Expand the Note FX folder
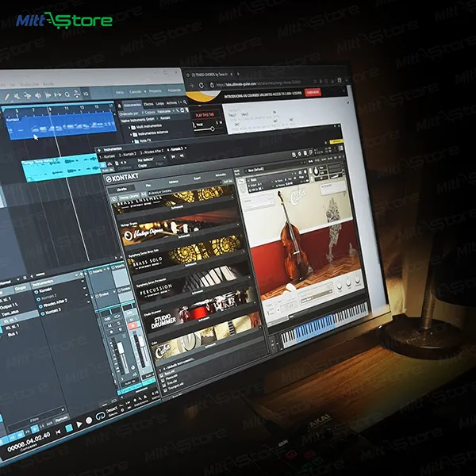Screen dimensions: 476x476 coord(142,141)
